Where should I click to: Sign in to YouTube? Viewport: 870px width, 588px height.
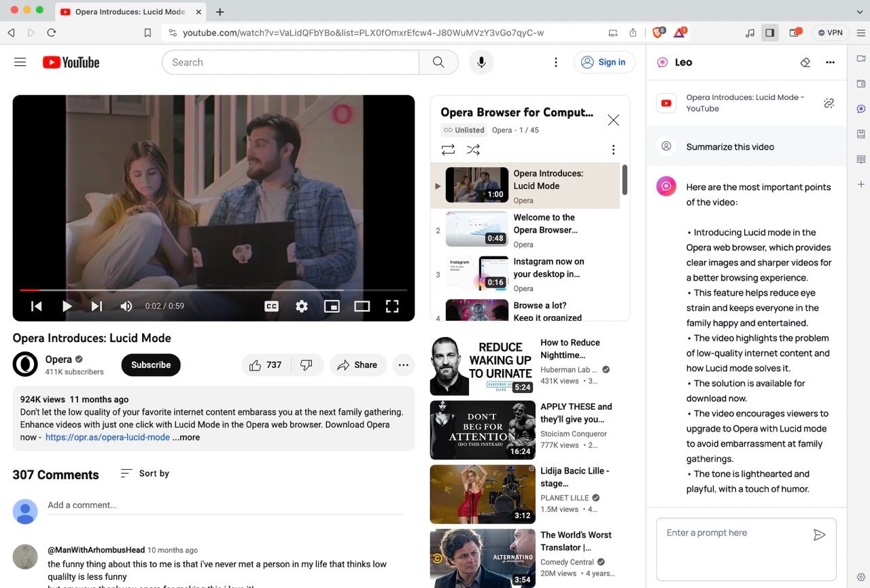click(x=604, y=63)
